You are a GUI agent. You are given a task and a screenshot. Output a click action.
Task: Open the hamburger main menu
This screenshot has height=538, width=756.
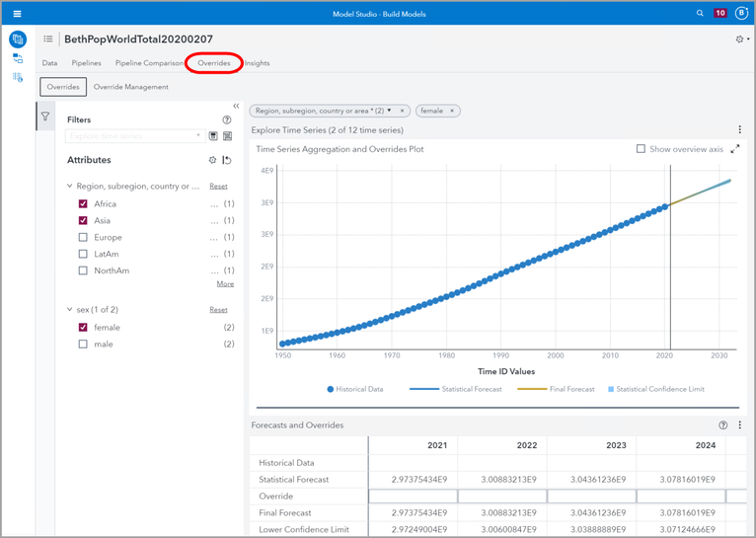17,13
